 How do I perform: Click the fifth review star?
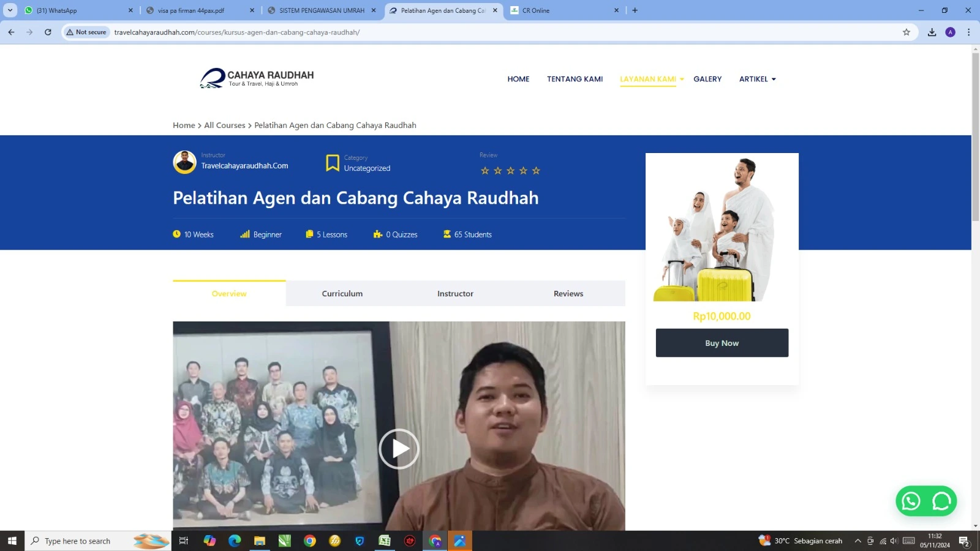click(x=536, y=171)
